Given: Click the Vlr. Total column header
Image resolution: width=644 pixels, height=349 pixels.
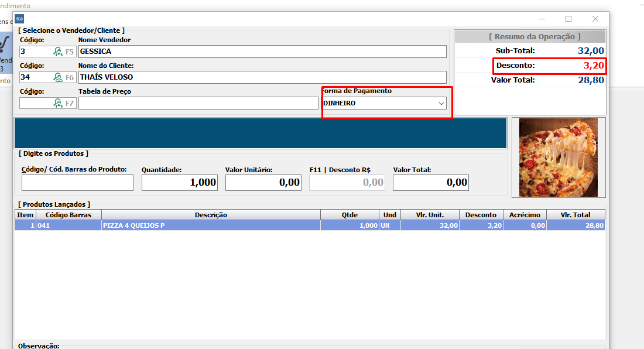Looking at the screenshot, I should click(576, 215).
